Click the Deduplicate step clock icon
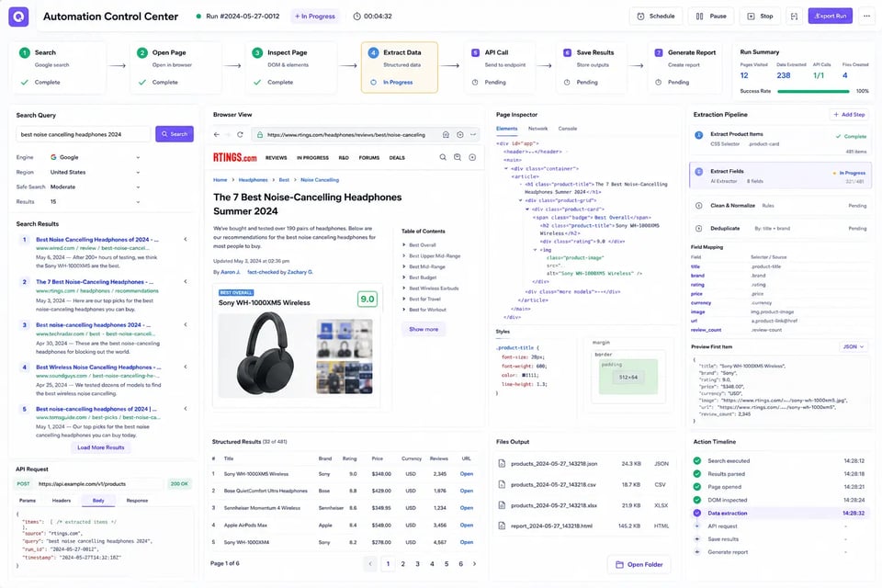882x588 pixels. (698, 229)
